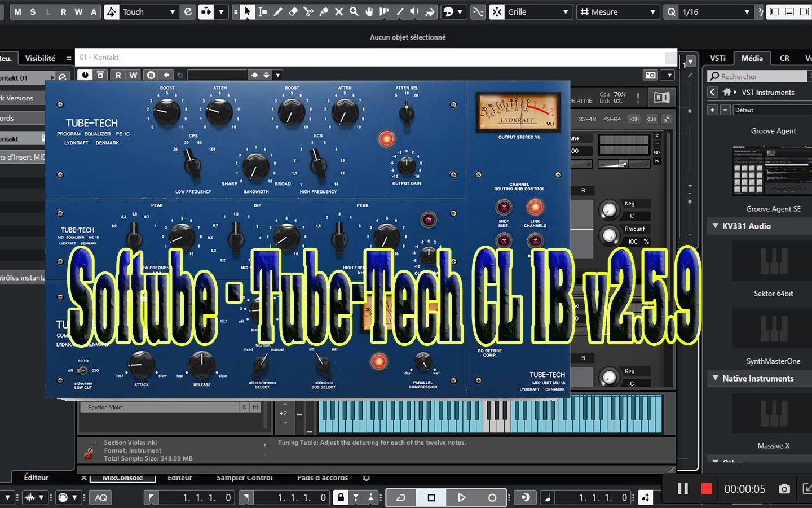Click the AQ auto quantize button

point(101,497)
